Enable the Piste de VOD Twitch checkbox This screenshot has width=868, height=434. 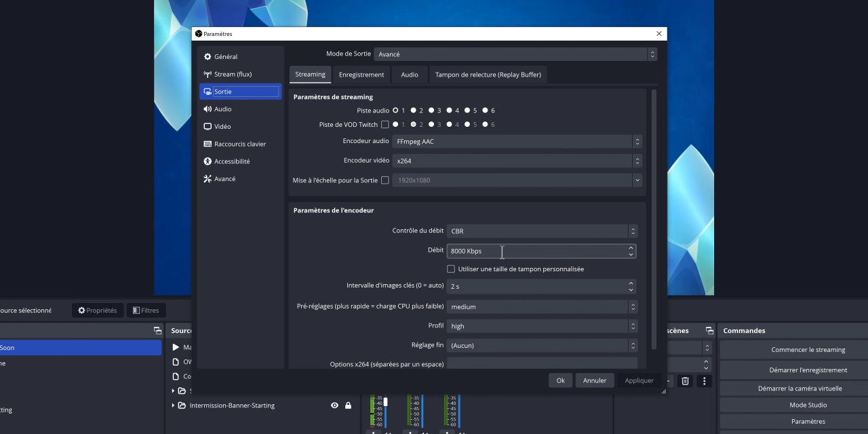click(385, 125)
